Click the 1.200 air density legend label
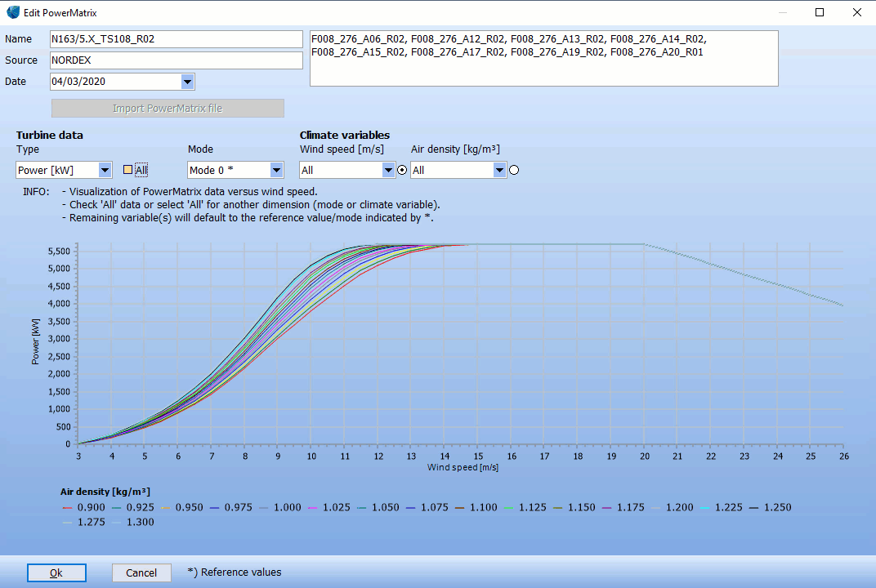 point(679,508)
